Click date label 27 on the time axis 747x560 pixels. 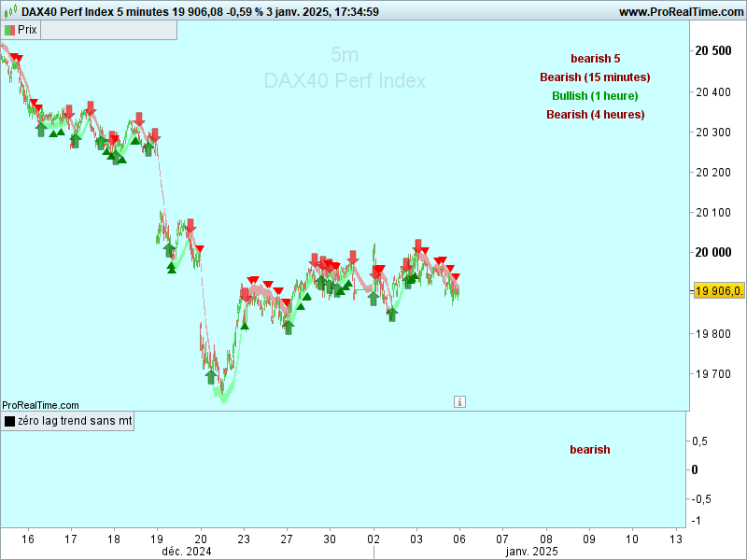[x=287, y=539]
